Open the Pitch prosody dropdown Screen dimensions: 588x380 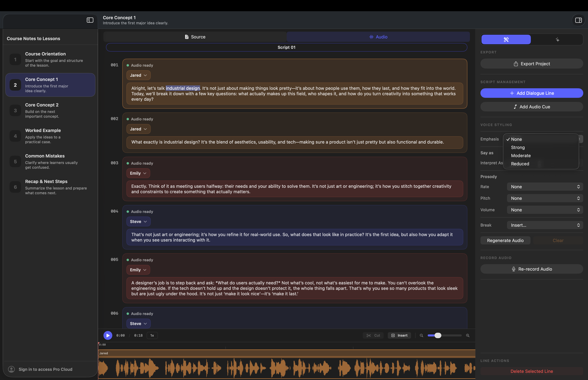click(545, 198)
